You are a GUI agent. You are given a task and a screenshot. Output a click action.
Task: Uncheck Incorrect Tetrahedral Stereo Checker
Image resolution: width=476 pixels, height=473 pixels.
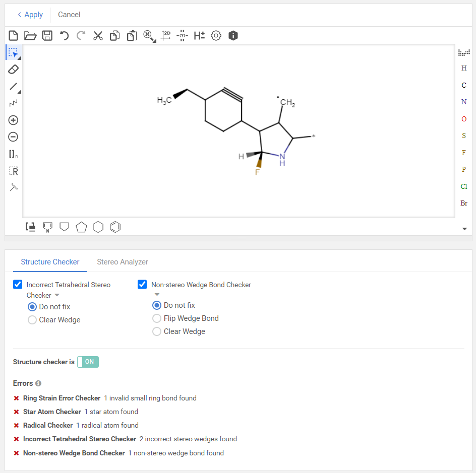(x=18, y=285)
